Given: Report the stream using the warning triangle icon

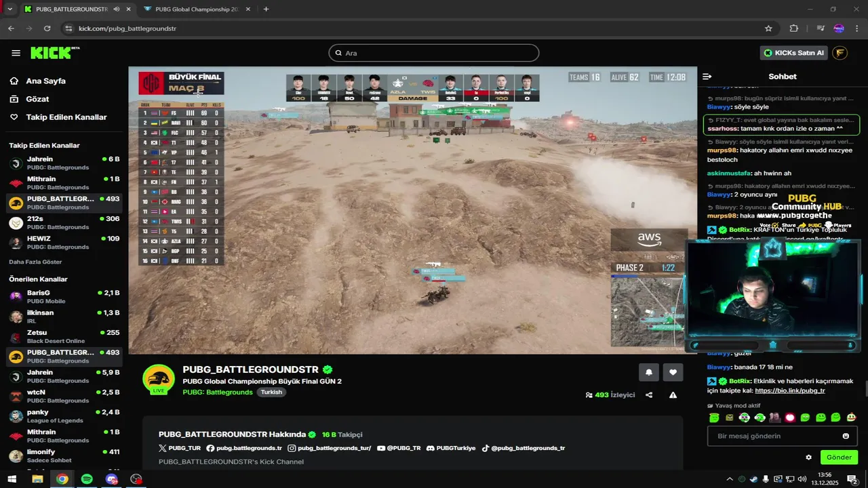Looking at the screenshot, I should (x=673, y=395).
